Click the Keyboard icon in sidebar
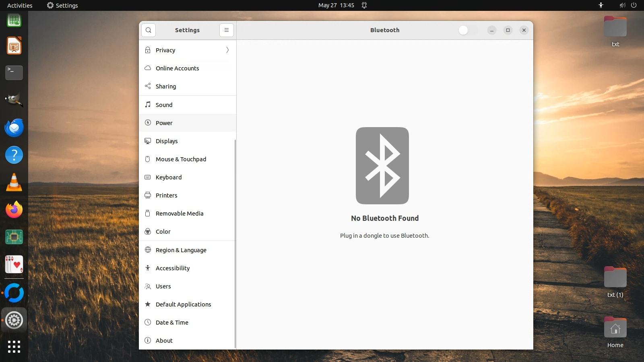The width and height of the screenshot is (644, 362). tap(148, 177)
